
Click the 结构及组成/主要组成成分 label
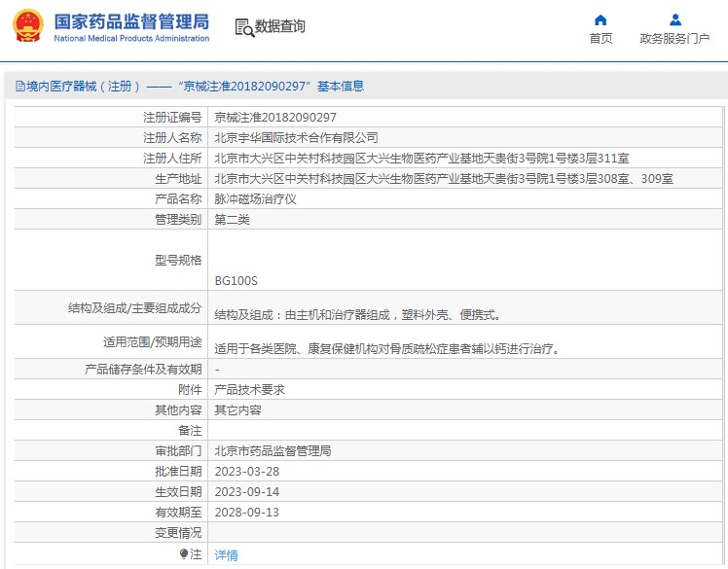(x=135, y=307)
